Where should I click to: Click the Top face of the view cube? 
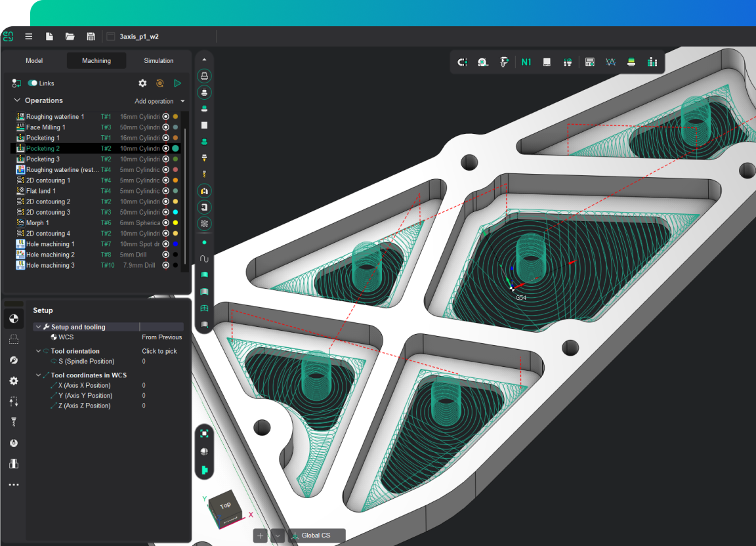pyautogui.click(x=224, y=505)
